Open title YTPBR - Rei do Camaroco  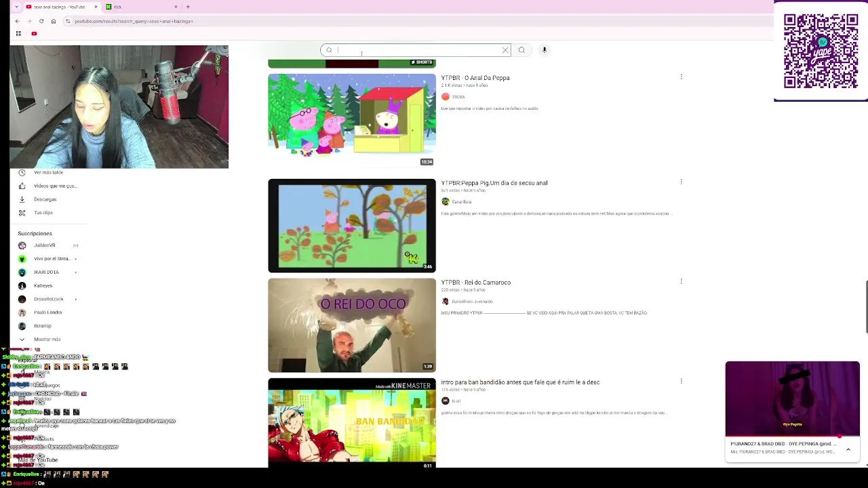(475, 283)
